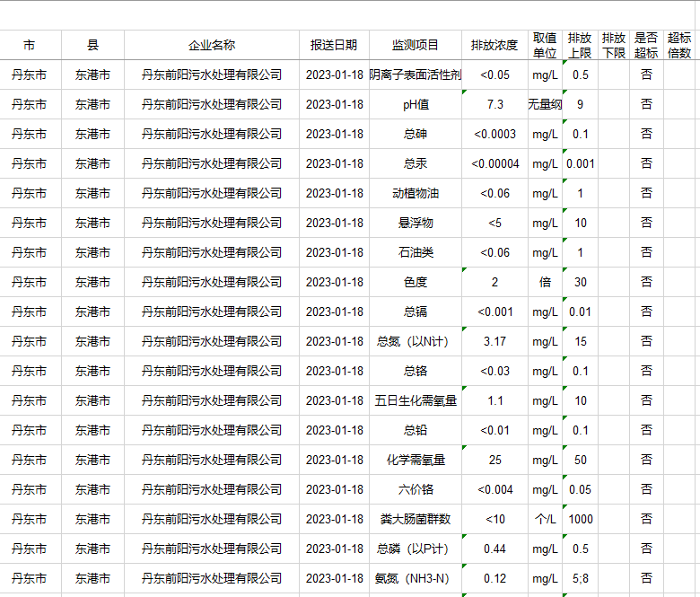Select the 六价铬 cell
This screenshot has width=700, height=597.
click(416, 489)
